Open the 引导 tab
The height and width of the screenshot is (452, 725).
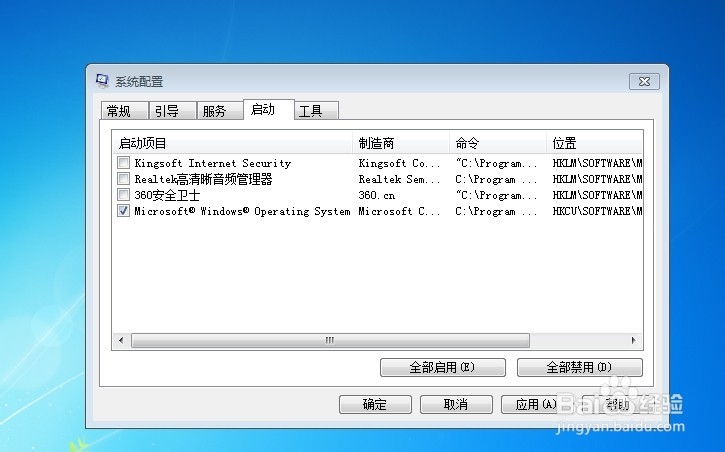[172, 111]
